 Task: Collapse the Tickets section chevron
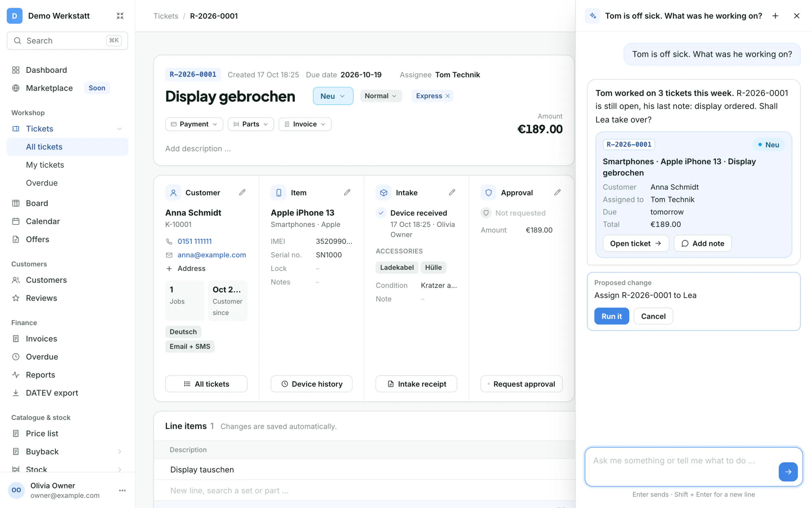coord(119,129)
